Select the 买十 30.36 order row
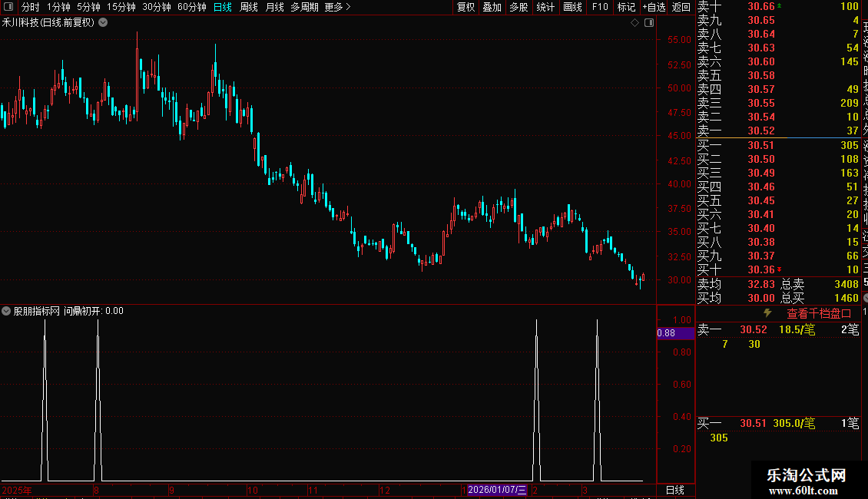The image size is (868, 499). [778, 270]
